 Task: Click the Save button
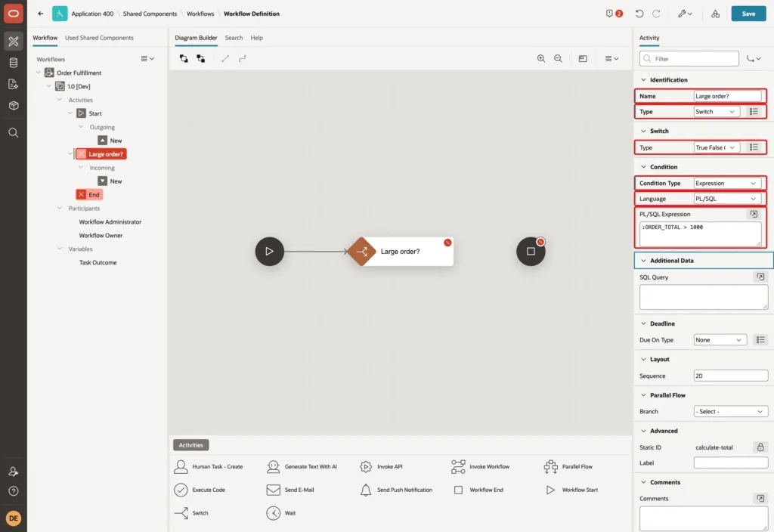748,14
